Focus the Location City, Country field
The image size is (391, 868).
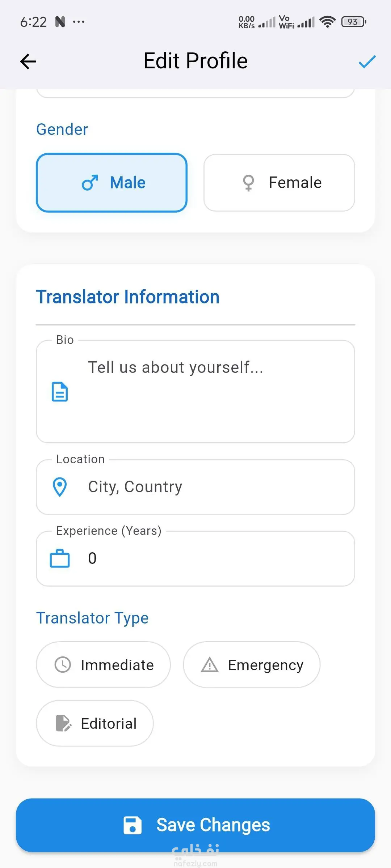[210, 487]
